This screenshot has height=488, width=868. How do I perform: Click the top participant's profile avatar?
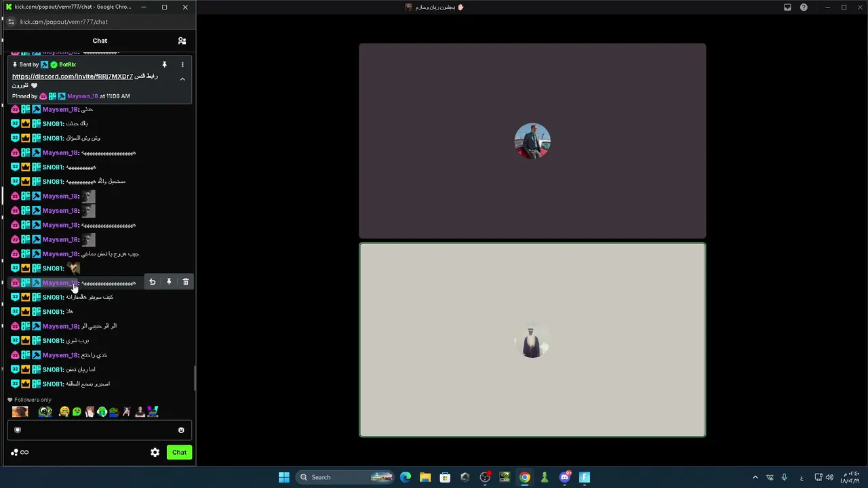coord(532,141)
